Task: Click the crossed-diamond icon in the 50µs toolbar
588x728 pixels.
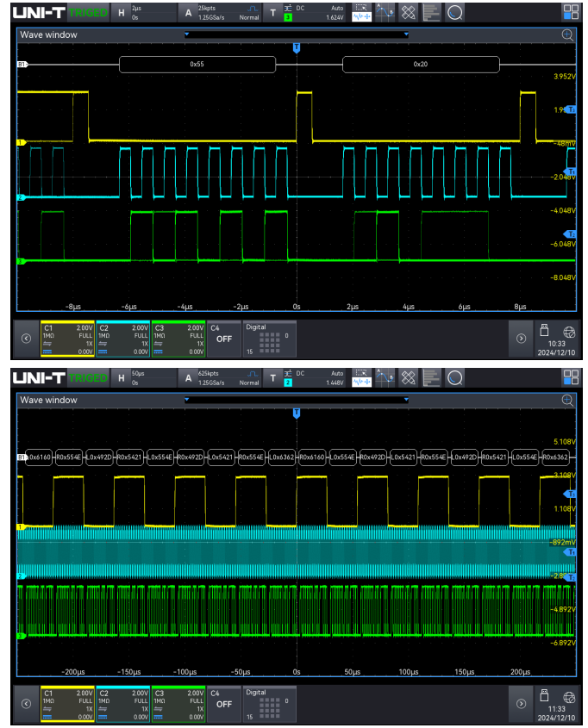Action: [409, 377]
